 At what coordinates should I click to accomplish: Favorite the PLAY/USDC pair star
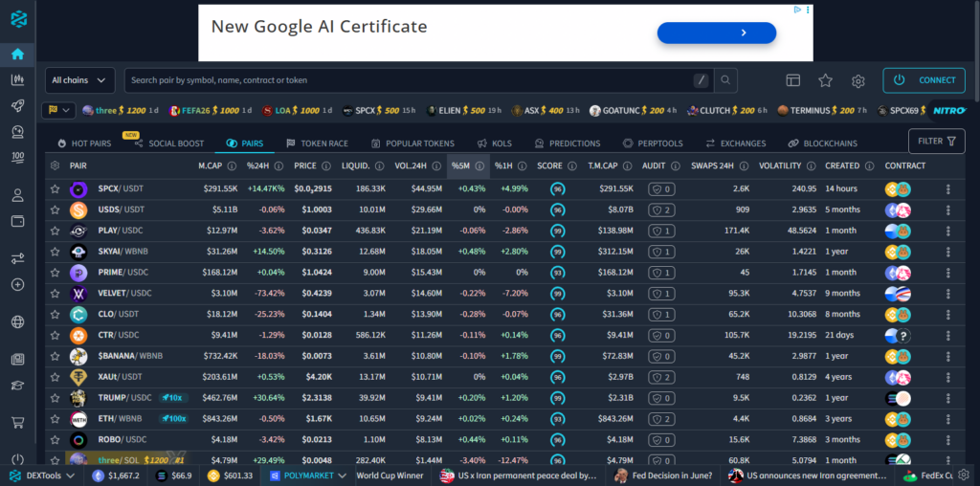tap(55, 231)
